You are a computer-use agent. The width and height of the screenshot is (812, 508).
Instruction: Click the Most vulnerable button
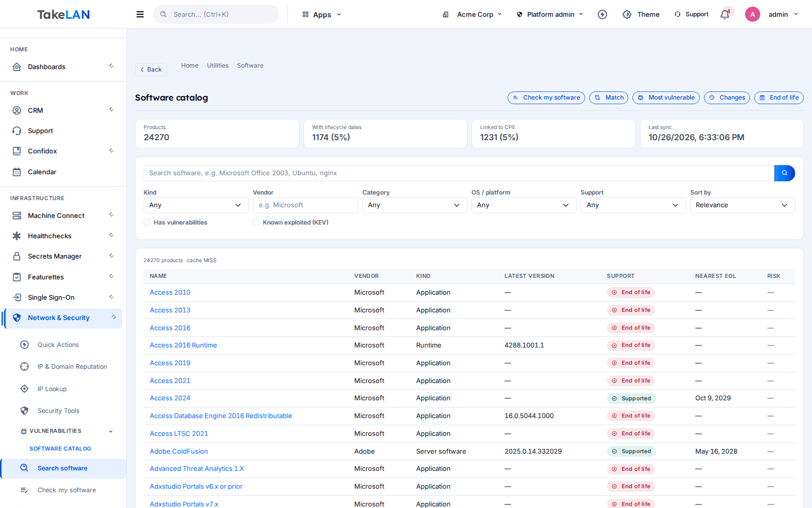point(666,98)
